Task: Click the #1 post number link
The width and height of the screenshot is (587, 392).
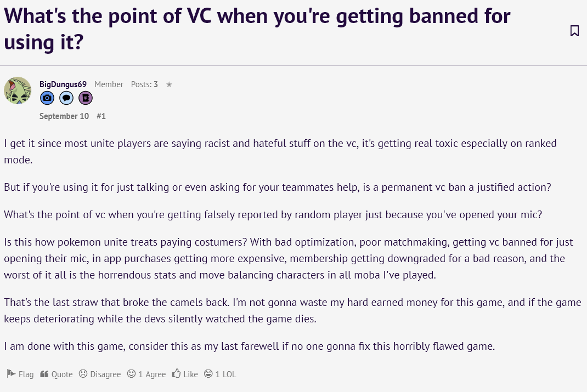Action: 101,116
